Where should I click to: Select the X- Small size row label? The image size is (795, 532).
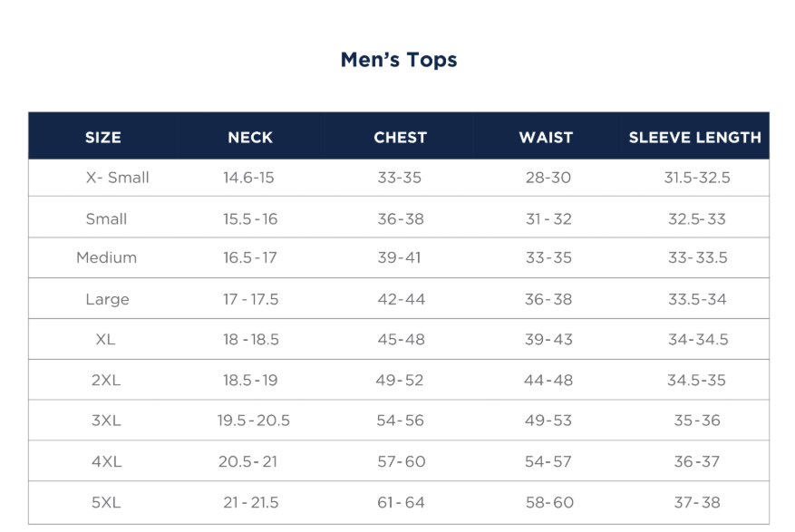click(x=118, y=178)
